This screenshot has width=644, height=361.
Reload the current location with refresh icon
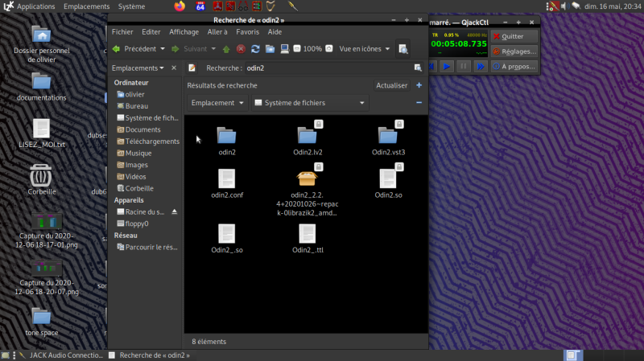coord(255,49)
